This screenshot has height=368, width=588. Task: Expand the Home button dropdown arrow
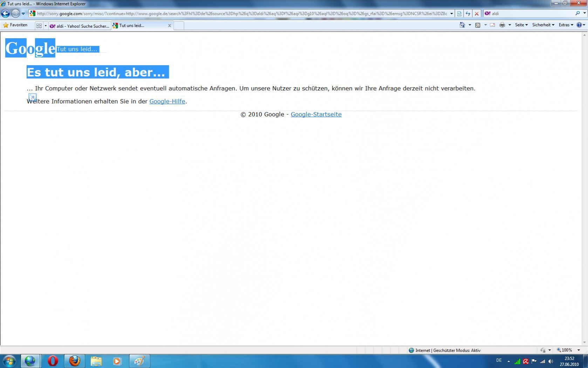click(x=470, y=25)
